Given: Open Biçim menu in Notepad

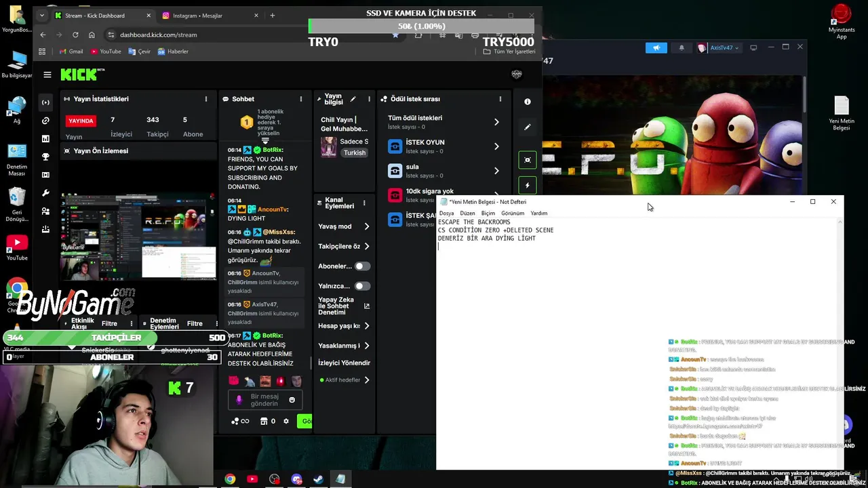Looking at the screenshot, I should point(488,213).
